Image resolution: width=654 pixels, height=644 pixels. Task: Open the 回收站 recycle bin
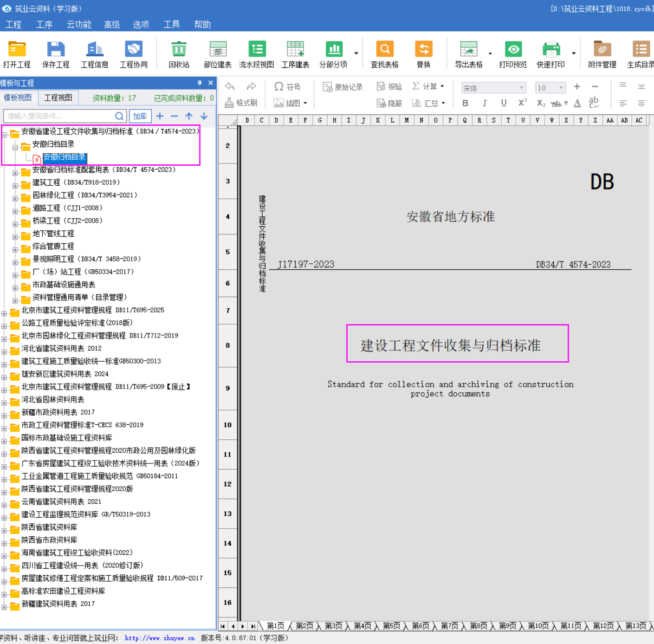pos(179,50)
